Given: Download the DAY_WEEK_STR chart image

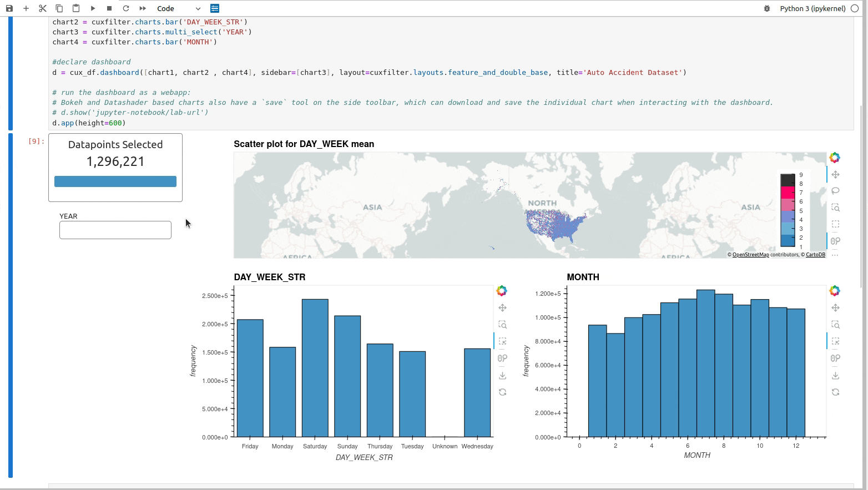Looking at the screenshot, I should click(502, 375).
